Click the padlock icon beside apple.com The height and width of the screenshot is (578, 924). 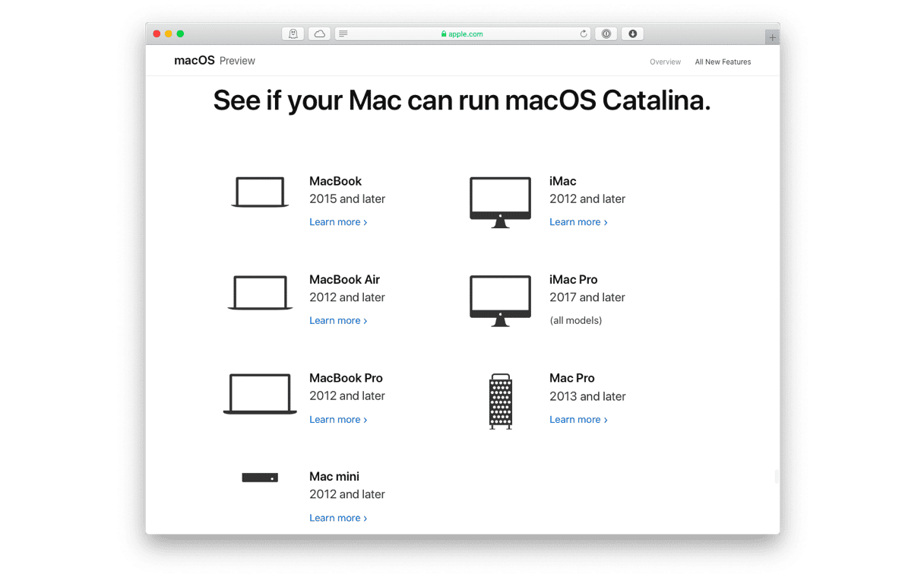click(x=444, y=33)
